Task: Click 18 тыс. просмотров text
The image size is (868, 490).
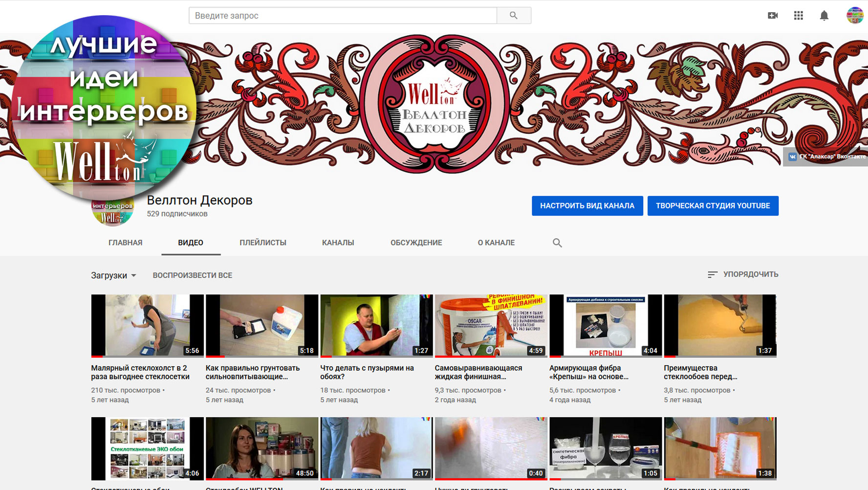Action: pyautogui.click(x=353, y=390)
